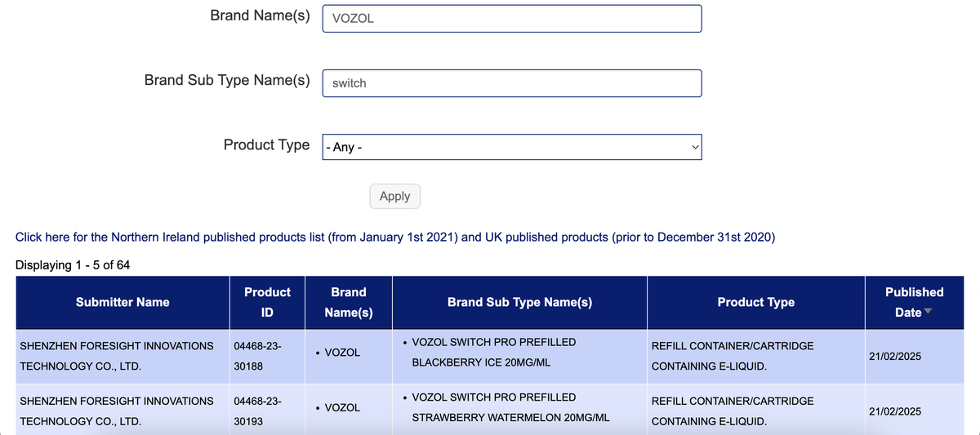Sort by Published Date column header
The height and width of the screenshot is (435, 980).
914,302
